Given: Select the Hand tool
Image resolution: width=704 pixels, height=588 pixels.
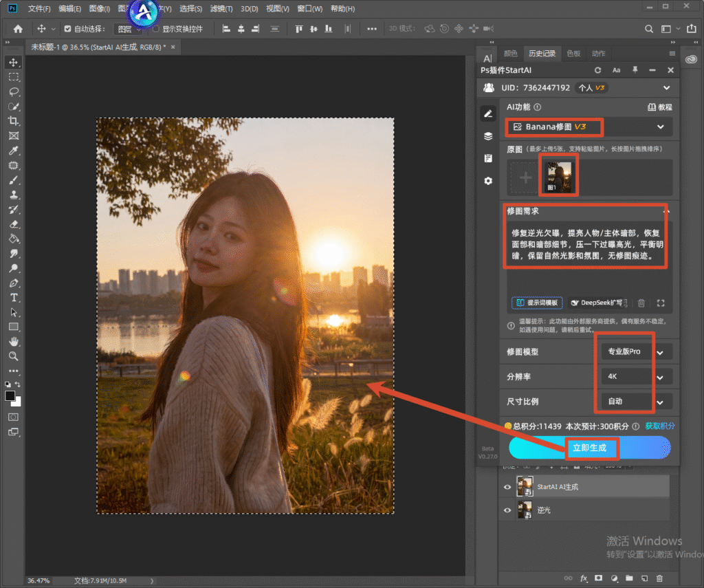Looking at the screenshot, I should tap(14, 342).
